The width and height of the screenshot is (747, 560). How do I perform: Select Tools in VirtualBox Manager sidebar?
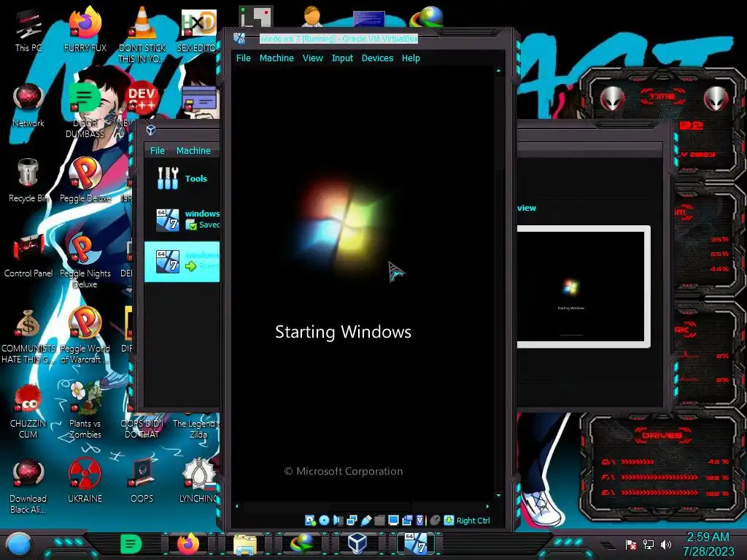[182, 179]
